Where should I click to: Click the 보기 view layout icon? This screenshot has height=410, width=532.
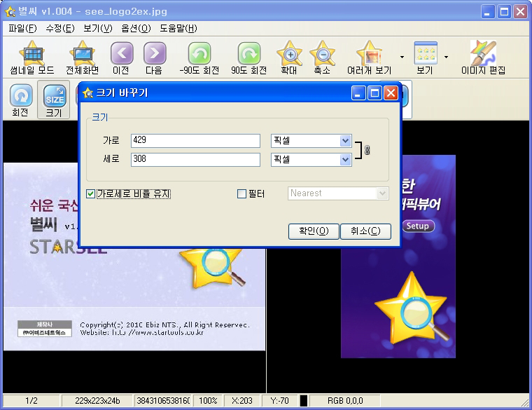pyautogui.click(x=425, y=57)
